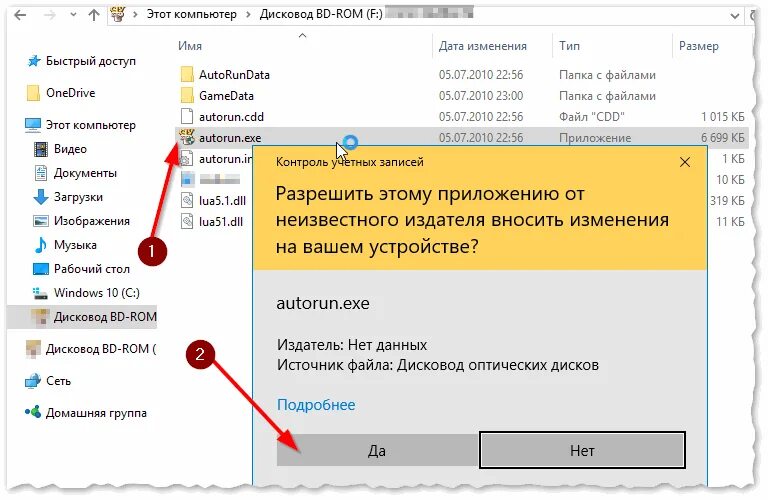This screenshot has width=768, height=500.
Task: Open 'Быстрый доступ' in the sidebar
Action: 91,61
